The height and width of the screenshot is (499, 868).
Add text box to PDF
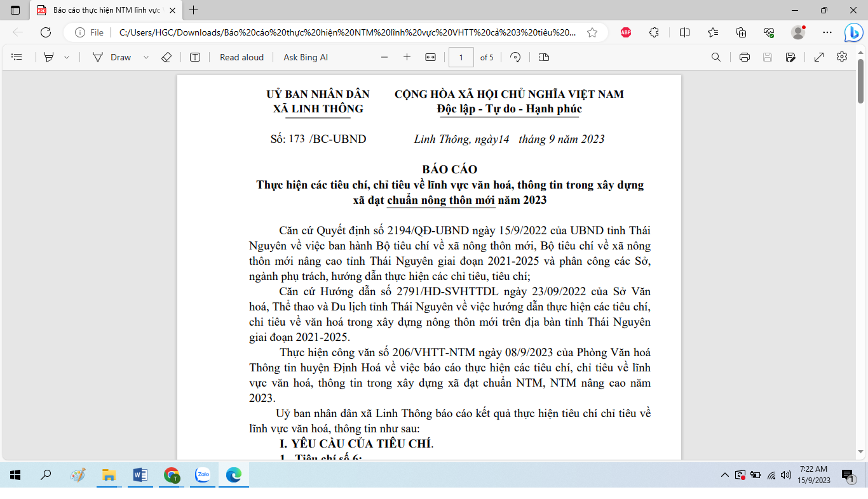(x=195, y=57)
